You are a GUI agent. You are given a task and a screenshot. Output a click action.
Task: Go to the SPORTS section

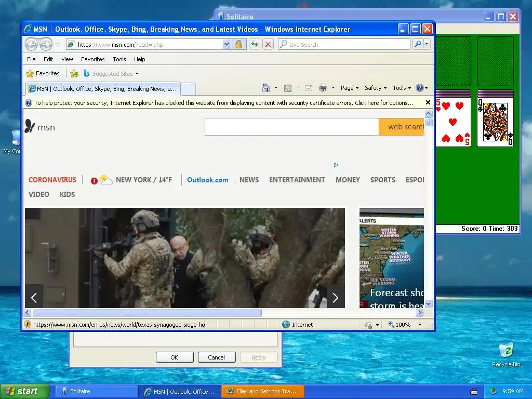pos(383,180)
